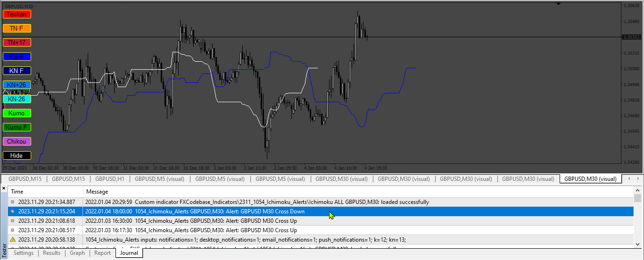The image size is (644, 260).
Task: Toggle the purple Chikou button
Action: pyautogui.click(x=17, y=141)
